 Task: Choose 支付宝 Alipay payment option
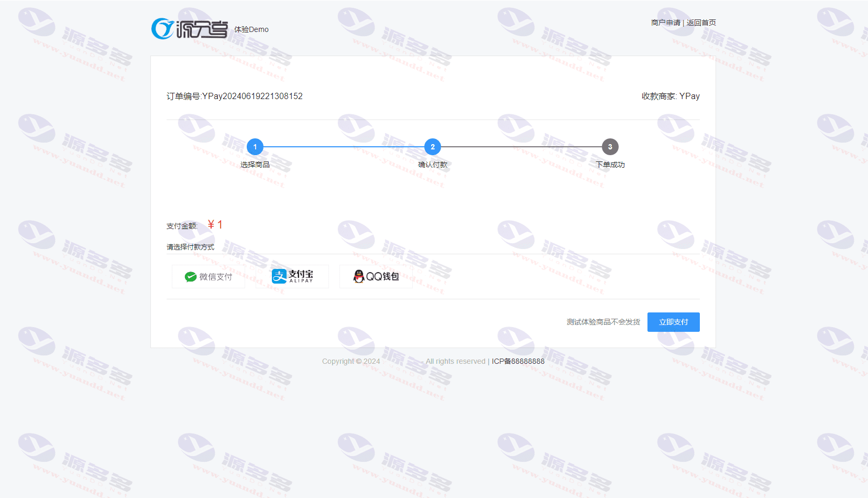292,277
